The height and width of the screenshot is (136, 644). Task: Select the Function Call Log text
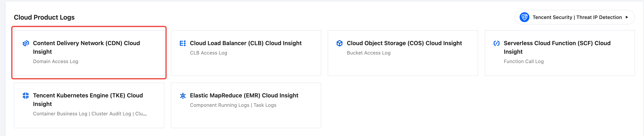[523, 61]
